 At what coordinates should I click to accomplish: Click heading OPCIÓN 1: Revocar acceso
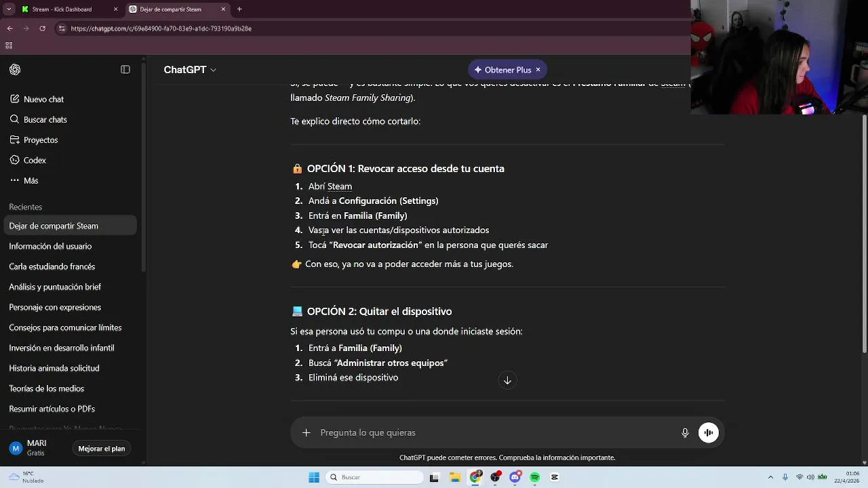click(x=406, y=169)
